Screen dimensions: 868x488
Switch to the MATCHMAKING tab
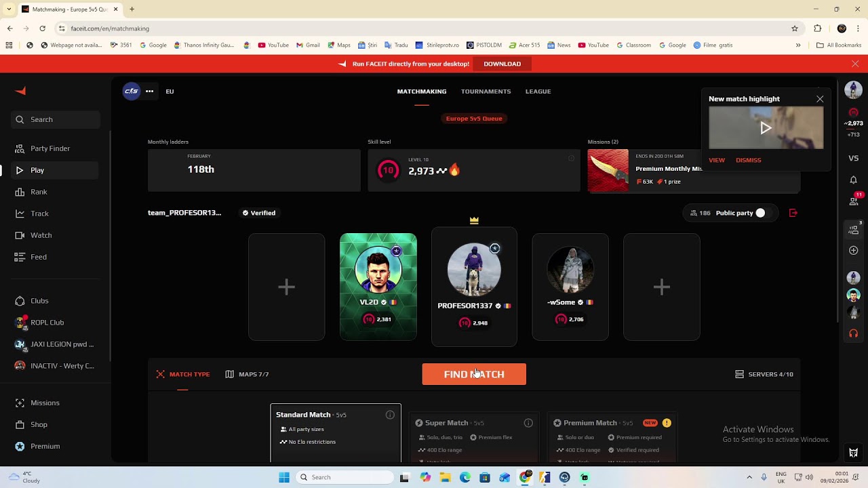click(x=422, y=91)
